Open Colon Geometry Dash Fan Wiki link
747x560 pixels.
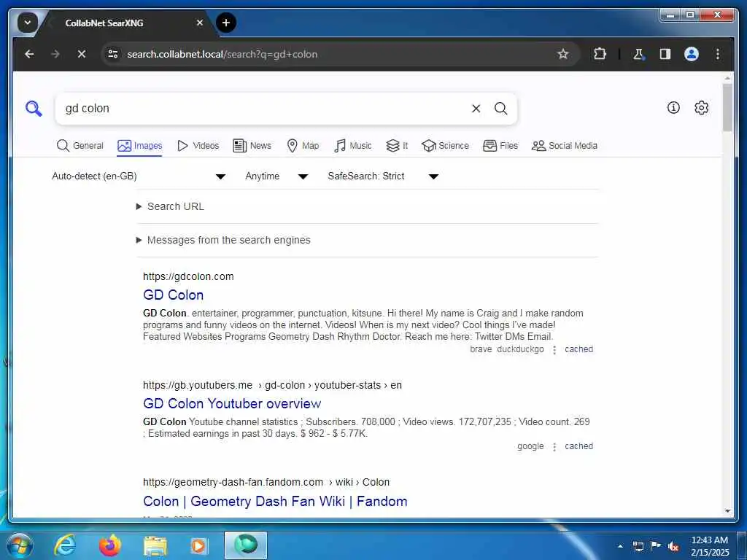(275, 501)
